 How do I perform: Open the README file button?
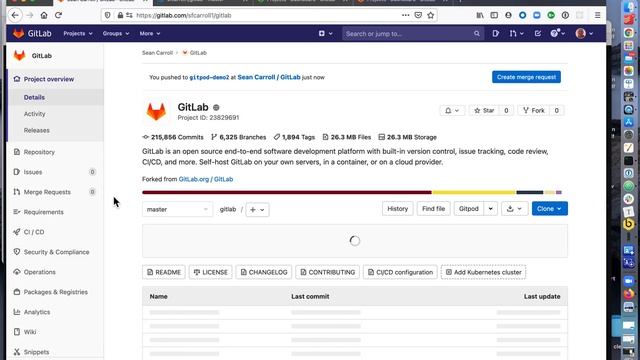coord(164,272)
